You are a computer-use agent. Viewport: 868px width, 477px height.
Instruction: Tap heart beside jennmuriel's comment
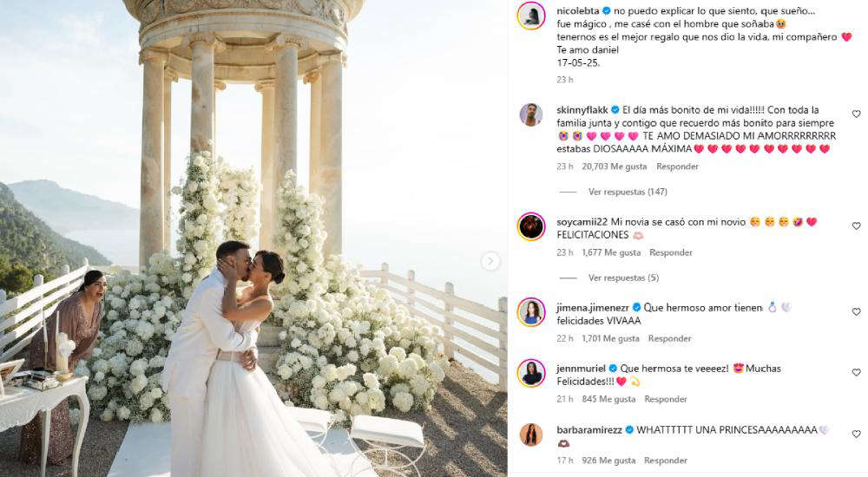(857, 372)
